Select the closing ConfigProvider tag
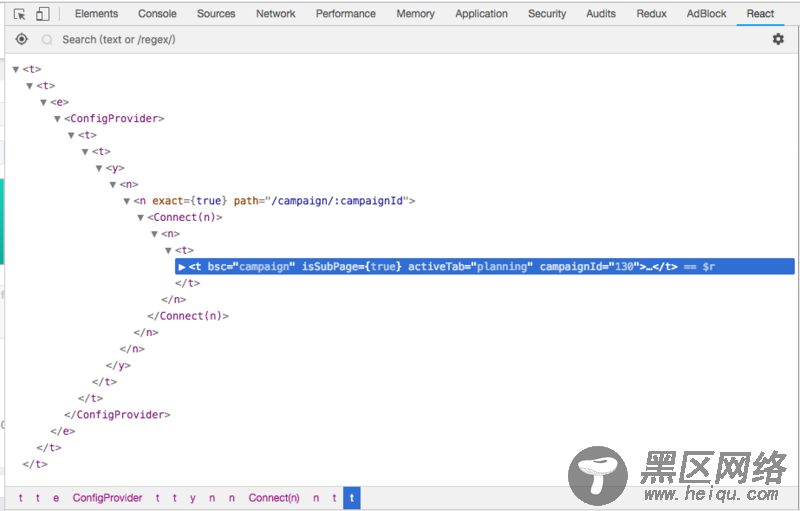Viewport: 800px width, 511px height. point(117,415)
